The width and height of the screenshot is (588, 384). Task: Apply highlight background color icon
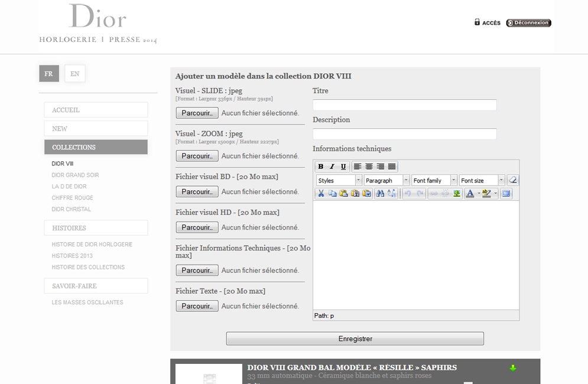[x=486, y=194]
